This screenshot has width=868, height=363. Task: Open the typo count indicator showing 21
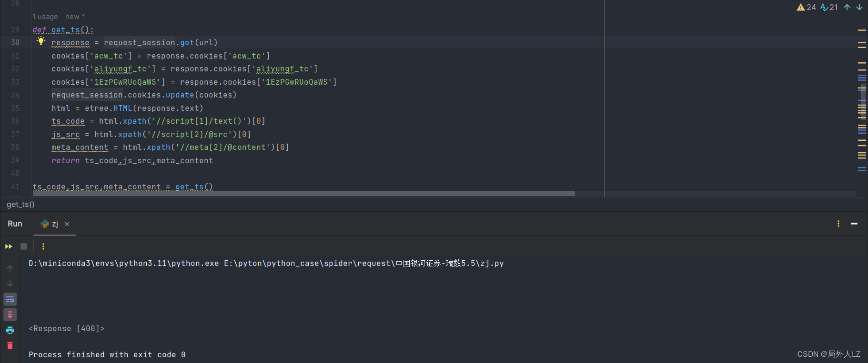(829, 7)
